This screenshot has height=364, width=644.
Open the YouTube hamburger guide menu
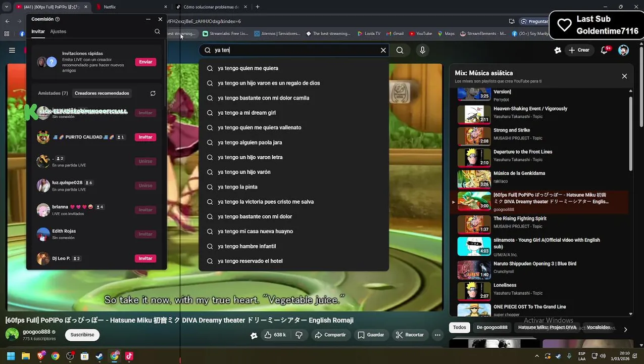12,50
